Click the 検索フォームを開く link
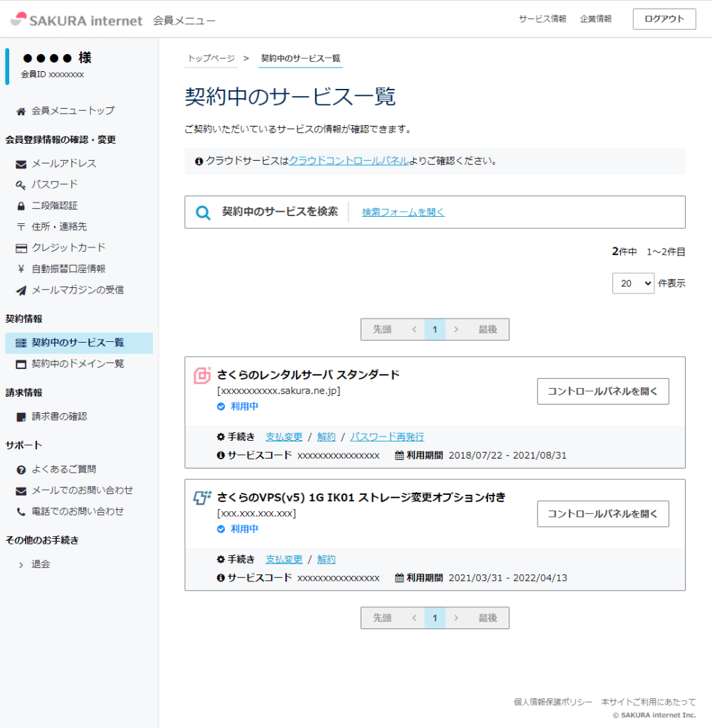 (x=403, y=212)
